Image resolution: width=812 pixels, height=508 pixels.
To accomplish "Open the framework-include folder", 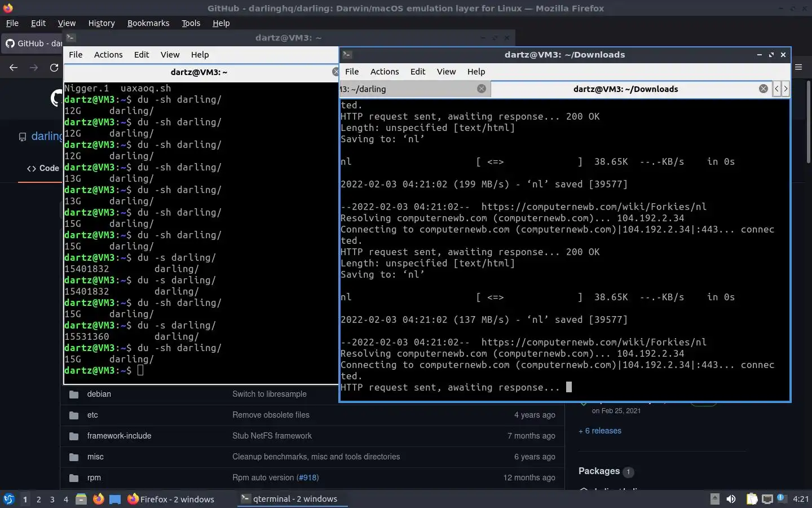I will point(119,436).
